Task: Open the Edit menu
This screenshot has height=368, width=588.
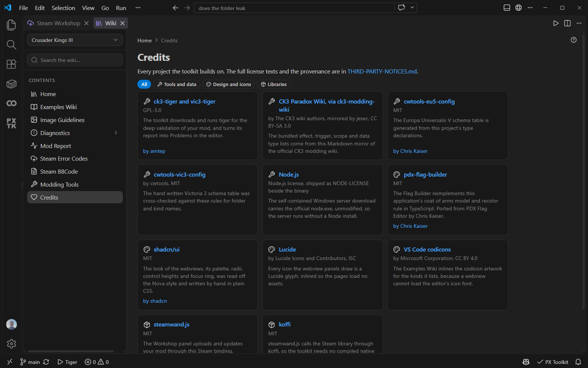Action: [40, 8]
